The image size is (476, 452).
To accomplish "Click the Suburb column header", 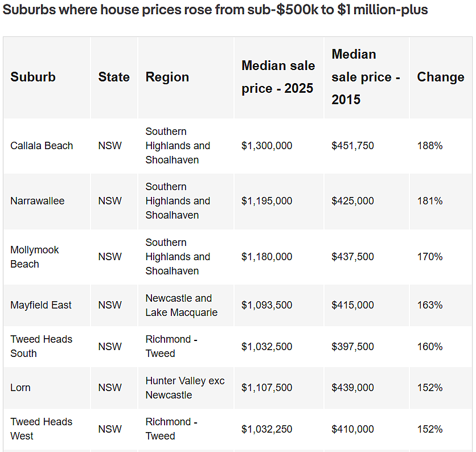I will tap(33, 77).
